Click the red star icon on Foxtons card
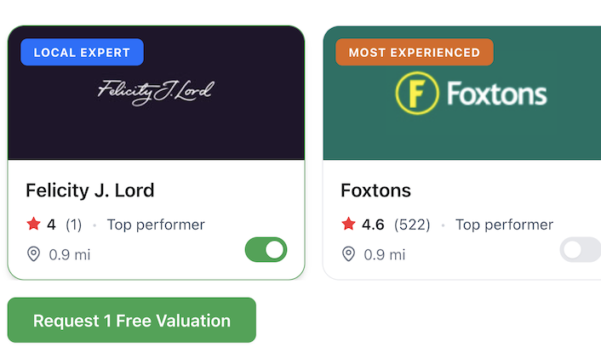Screen dimensions: 601x364 tap(348, 225)
